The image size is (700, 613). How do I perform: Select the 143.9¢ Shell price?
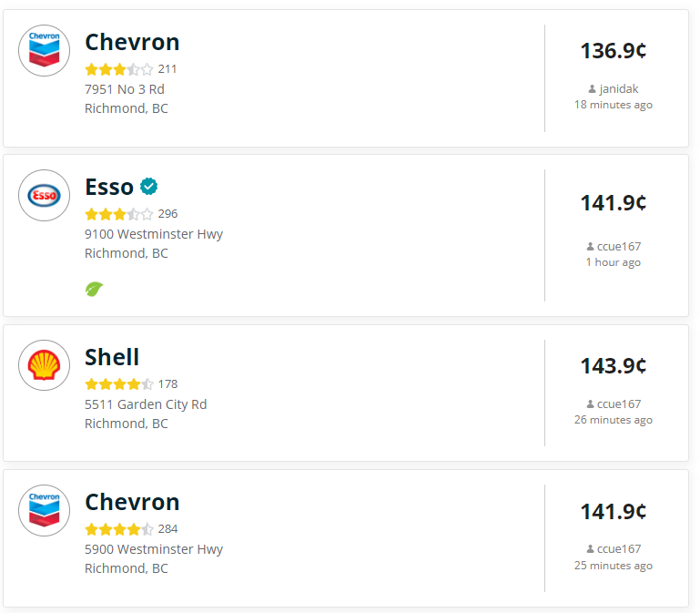pos(613,366)
